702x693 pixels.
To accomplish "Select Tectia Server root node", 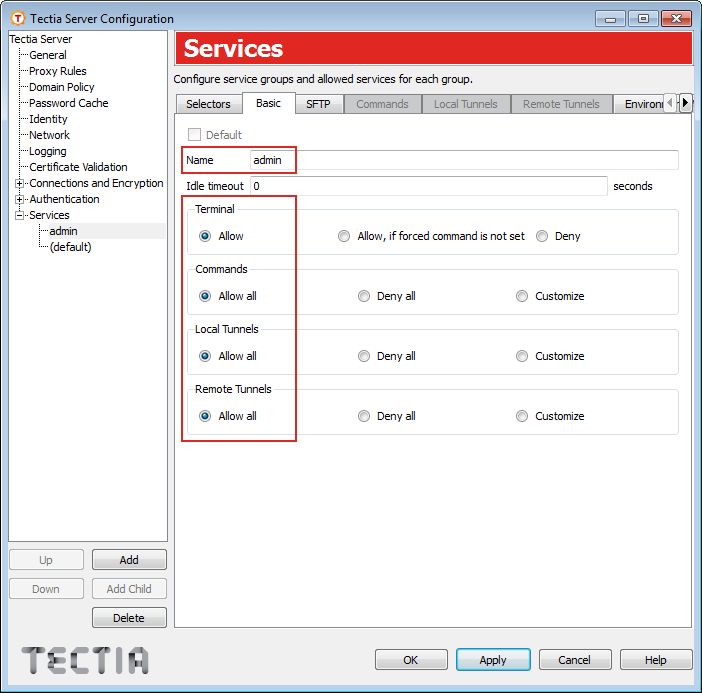I will pos(41,39).
